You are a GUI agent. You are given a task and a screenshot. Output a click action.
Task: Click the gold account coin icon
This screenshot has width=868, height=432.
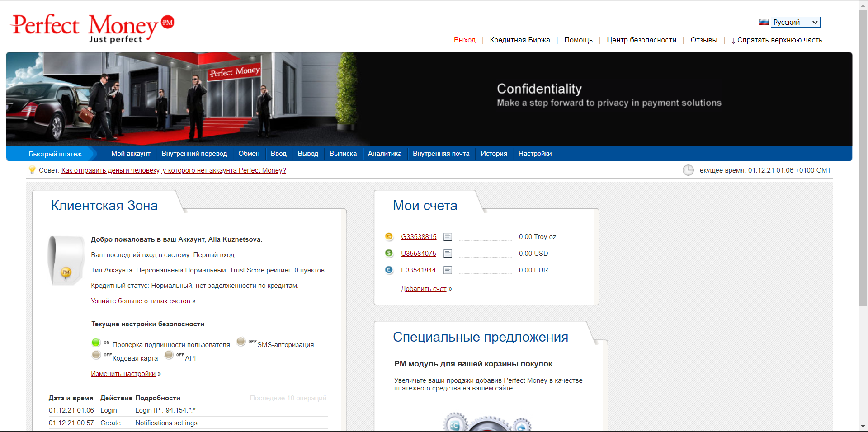point(389,236)
